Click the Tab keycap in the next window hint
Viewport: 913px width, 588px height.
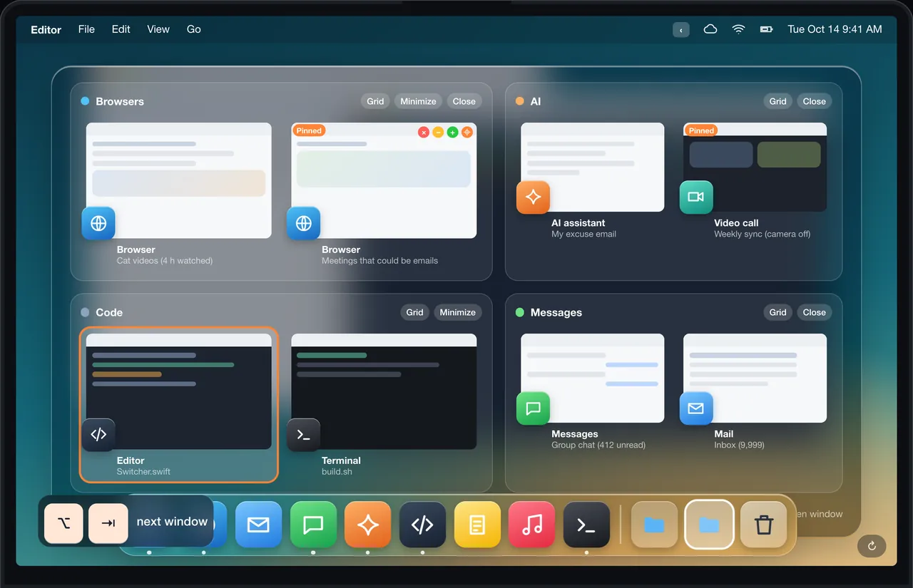coord(108,523)
